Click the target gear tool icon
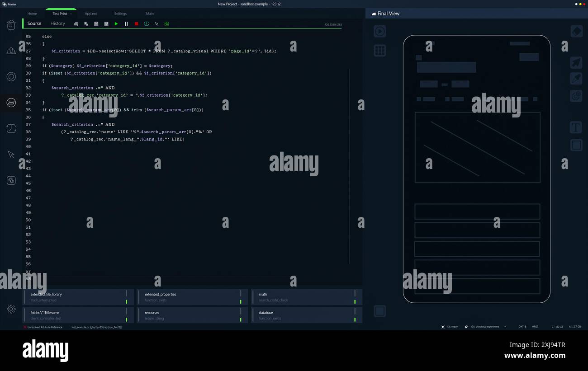Image resolution: width=588 pixels, height=371 pixels. [576, 95]
